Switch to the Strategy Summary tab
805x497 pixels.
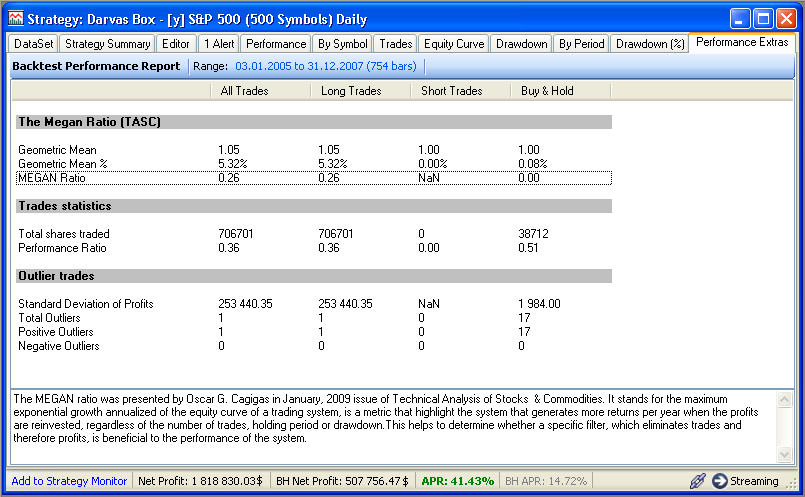107,44
